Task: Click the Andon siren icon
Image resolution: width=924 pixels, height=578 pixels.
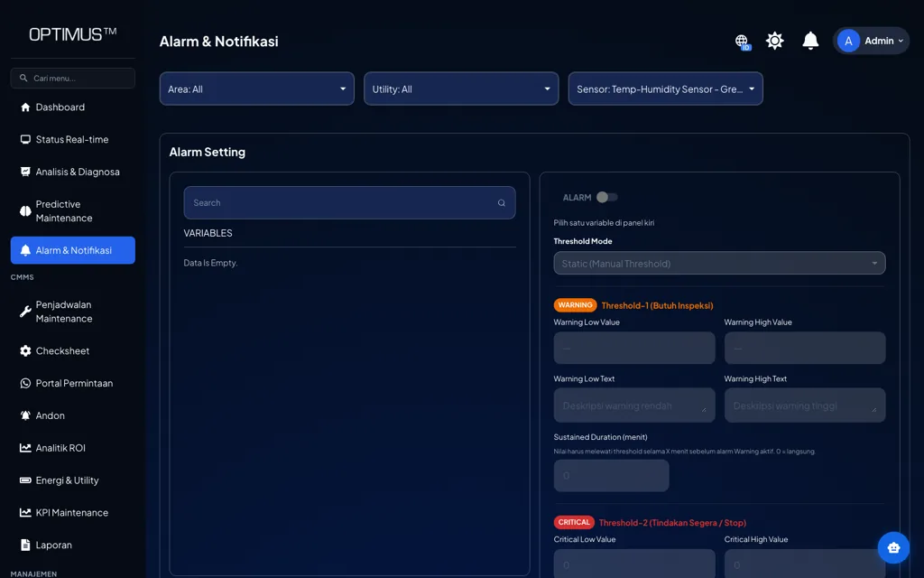Action: click(25, 415)
